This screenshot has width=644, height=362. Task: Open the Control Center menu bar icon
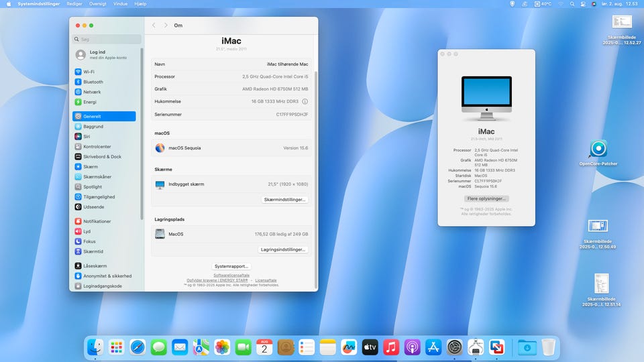(x=583, y=4)
